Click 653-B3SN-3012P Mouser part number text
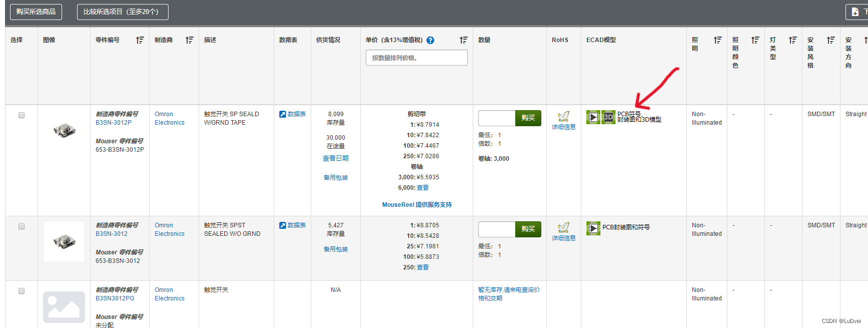This screenshot has height=328, width=868. coord(120,150)
